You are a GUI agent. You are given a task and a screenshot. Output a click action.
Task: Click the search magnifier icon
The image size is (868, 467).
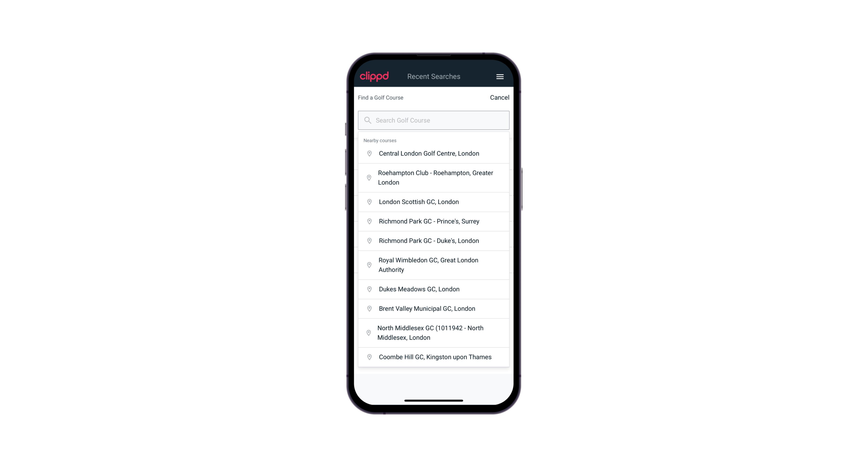[367, 120]
